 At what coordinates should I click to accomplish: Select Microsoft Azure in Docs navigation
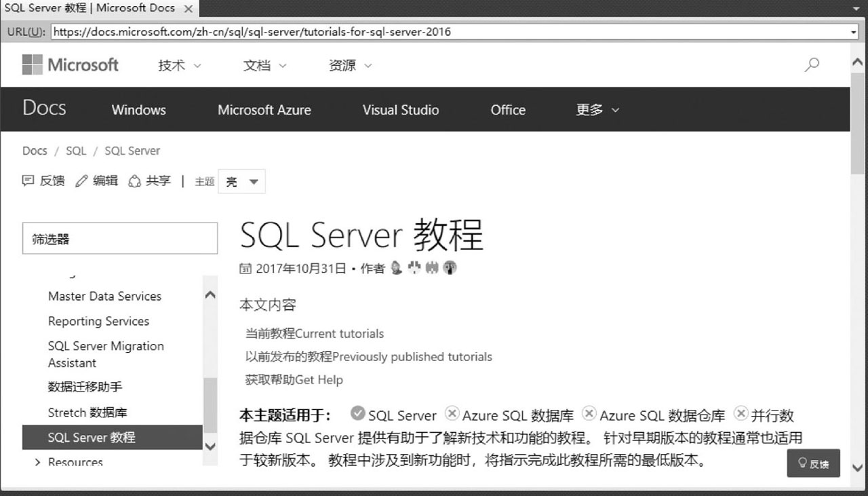pyautogui.click(x=264, y=110)
